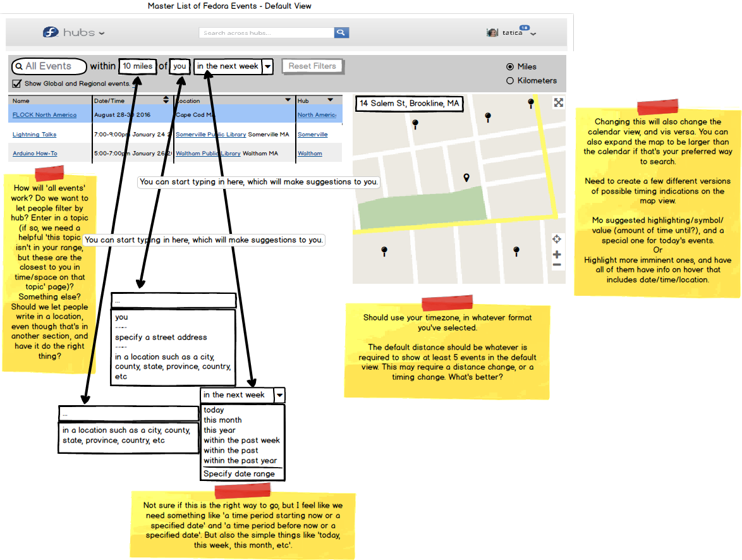
Task: Open the Location column filter arrow
Action: tap(288, 100)
